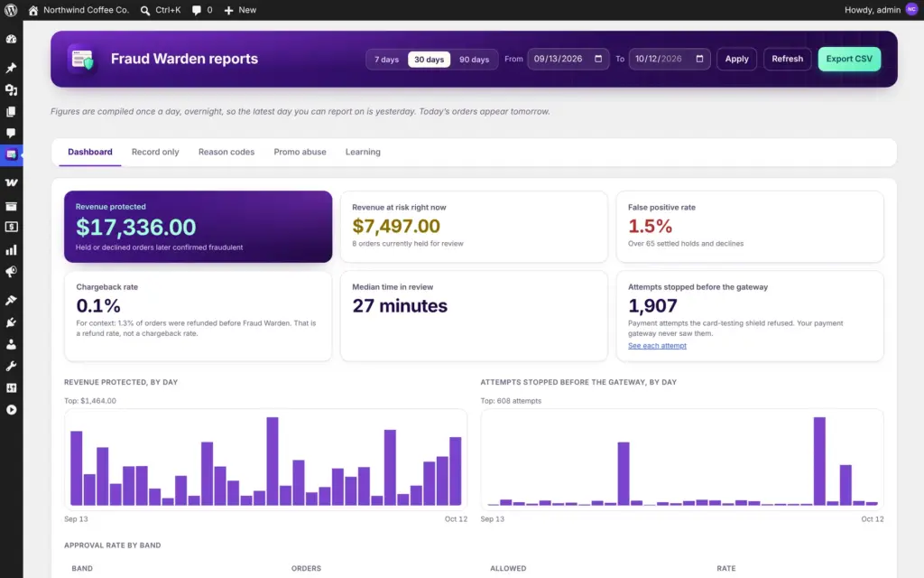Image resolution: width=924 pixels, height=578 pixels.
Task: Click 8 orders currently held for review text
Action: tap(408, 244)
